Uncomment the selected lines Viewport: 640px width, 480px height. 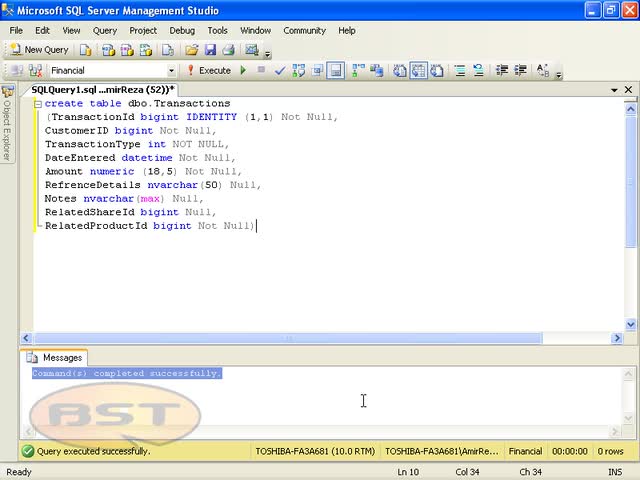click(x=478, y=71)
